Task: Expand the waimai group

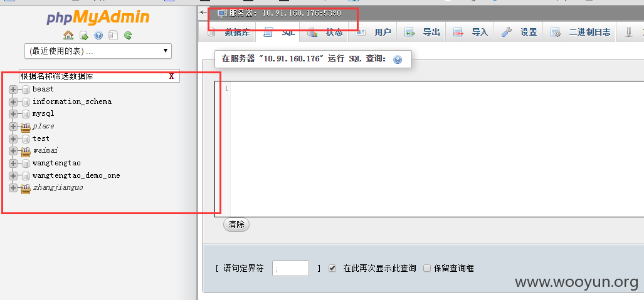Action: point(13,151)
